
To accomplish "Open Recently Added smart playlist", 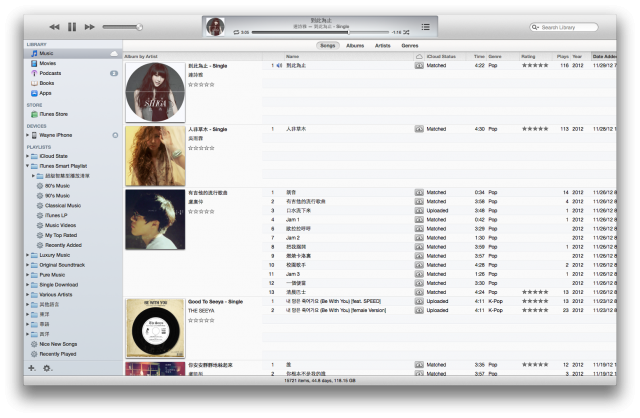I will (63, 245).
